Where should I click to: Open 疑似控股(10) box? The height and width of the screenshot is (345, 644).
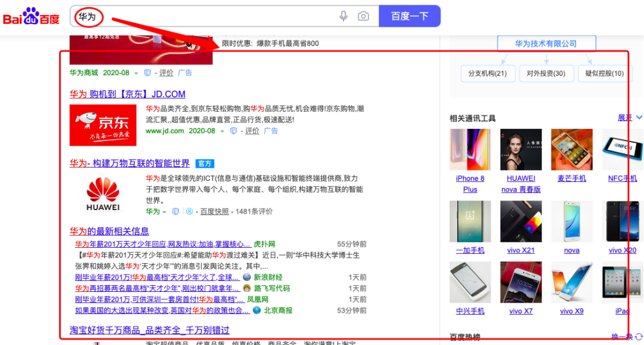pos(605,73)
